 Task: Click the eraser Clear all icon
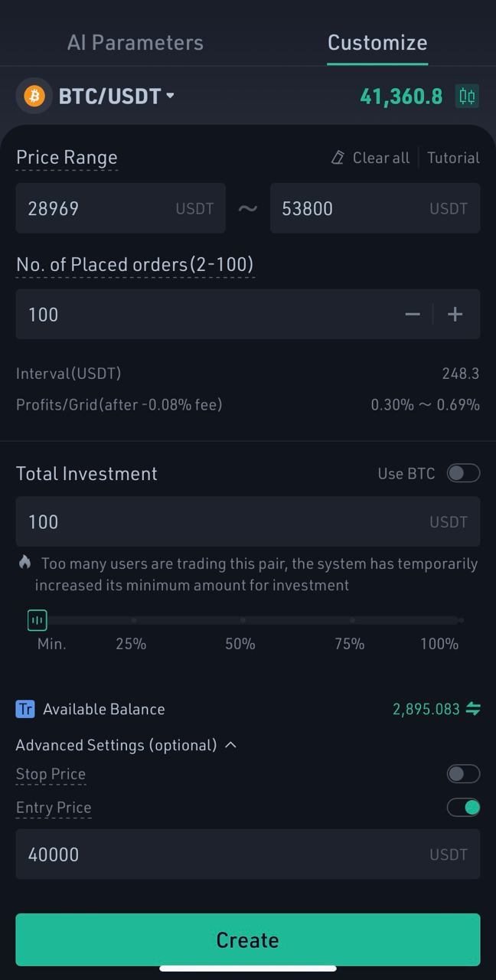coord(338,158)
